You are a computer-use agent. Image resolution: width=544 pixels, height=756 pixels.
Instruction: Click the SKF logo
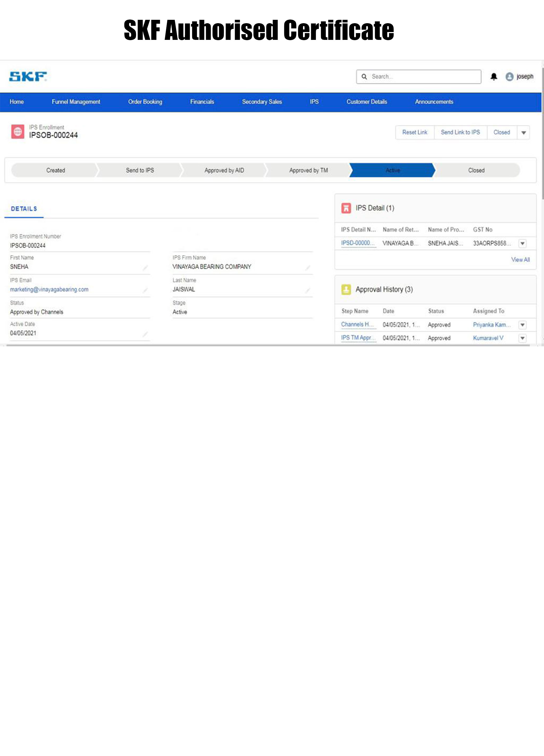28,77
